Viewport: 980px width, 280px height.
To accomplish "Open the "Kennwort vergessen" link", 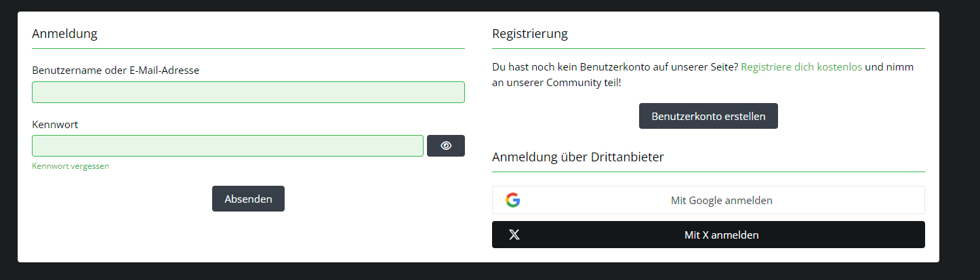I will tap(70, 166).
